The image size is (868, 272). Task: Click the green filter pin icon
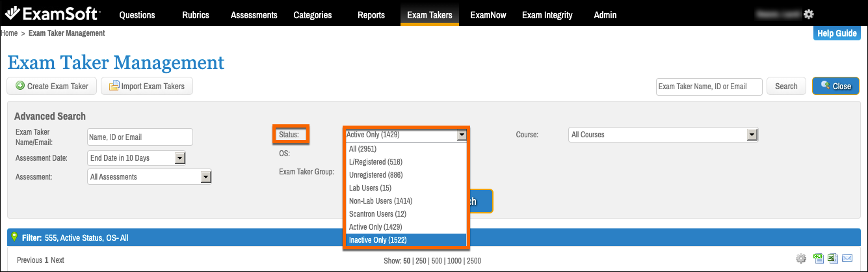pyautogui.click(x=15, y=238)
